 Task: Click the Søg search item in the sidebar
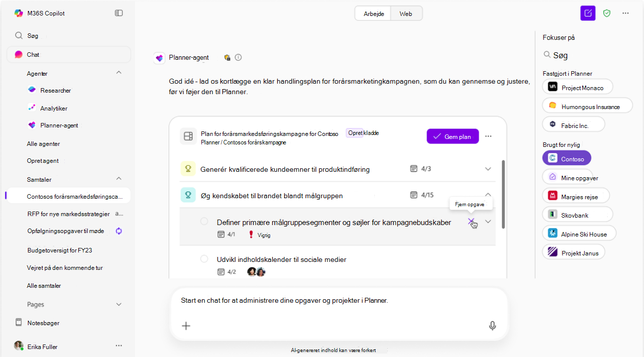coord(68,36)
